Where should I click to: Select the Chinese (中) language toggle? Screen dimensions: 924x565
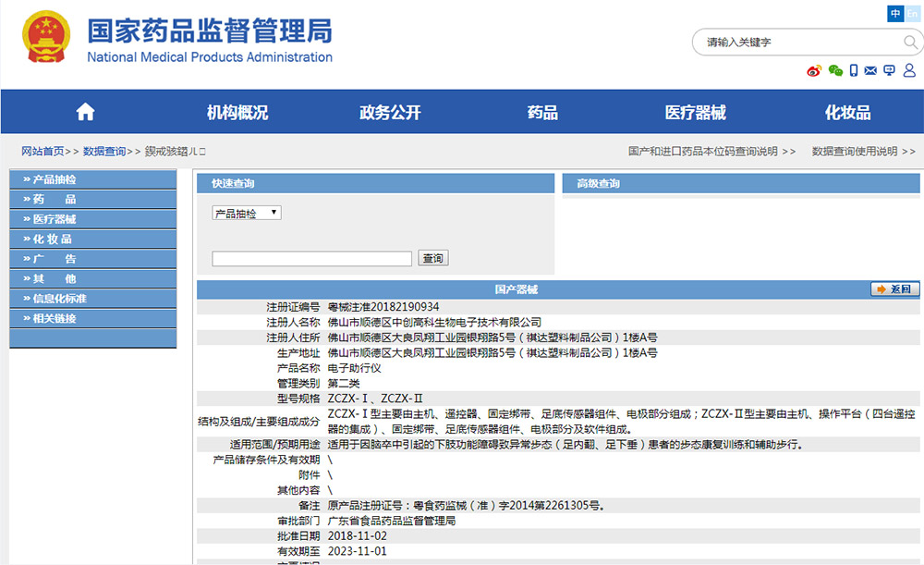[895, 13]
